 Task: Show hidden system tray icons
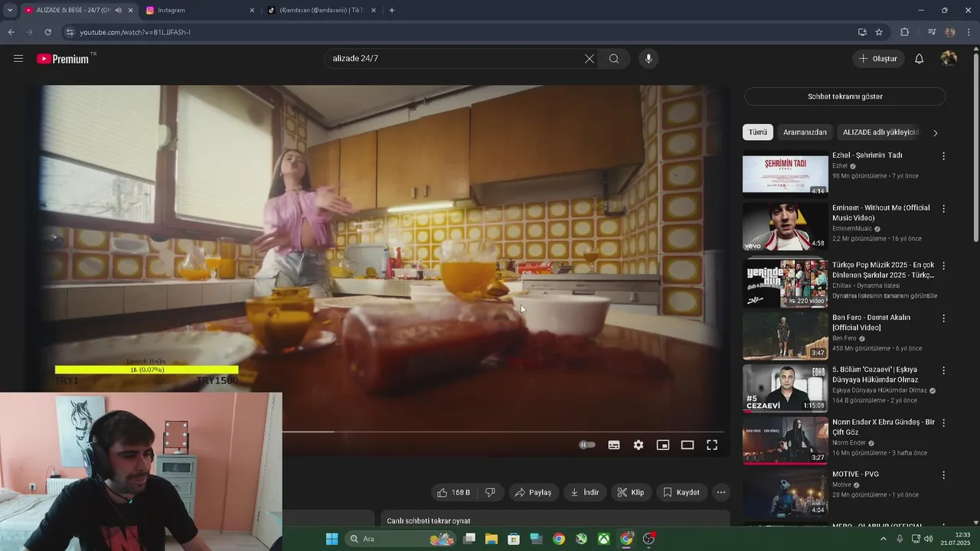[883, 539]
